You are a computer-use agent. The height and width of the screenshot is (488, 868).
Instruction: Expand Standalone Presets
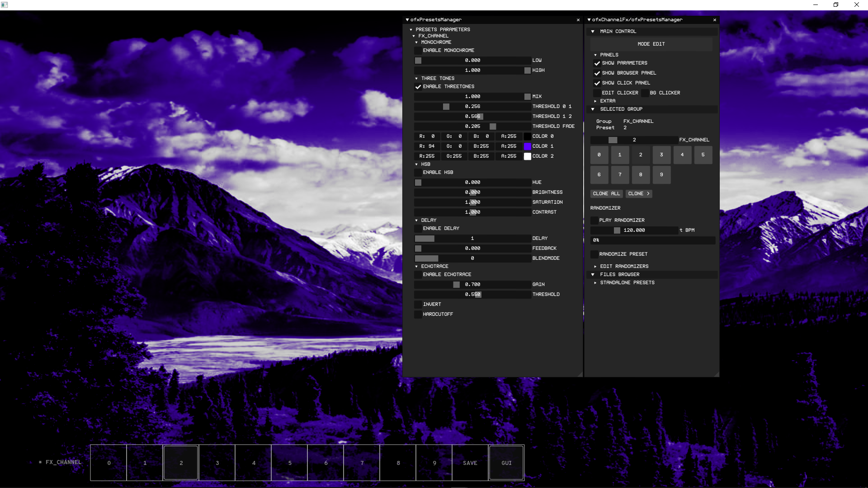595,283
